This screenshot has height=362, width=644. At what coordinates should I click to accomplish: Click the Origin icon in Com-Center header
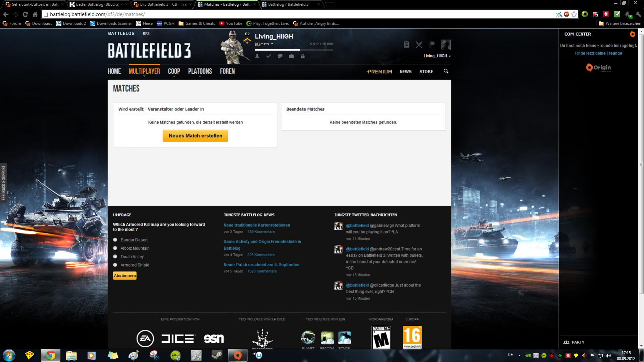pyautogui.click(x=632, y=34)
